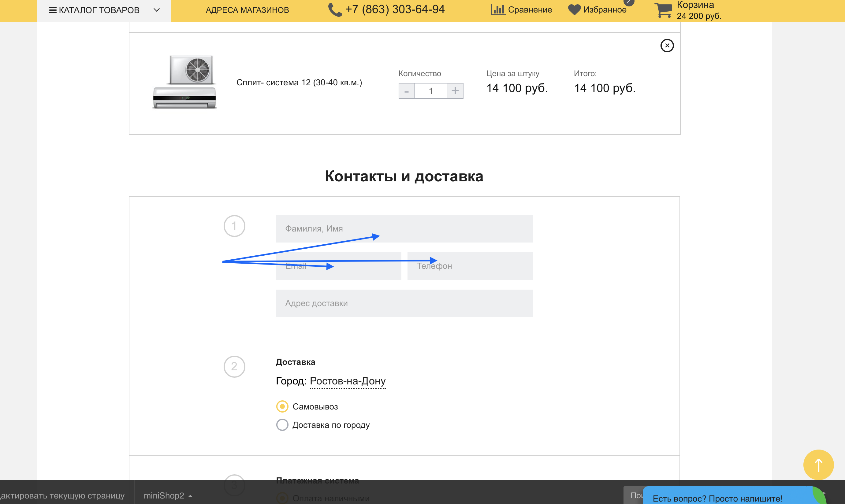
Task: Increase quantity with the plus button
Action: pos(455,91)
